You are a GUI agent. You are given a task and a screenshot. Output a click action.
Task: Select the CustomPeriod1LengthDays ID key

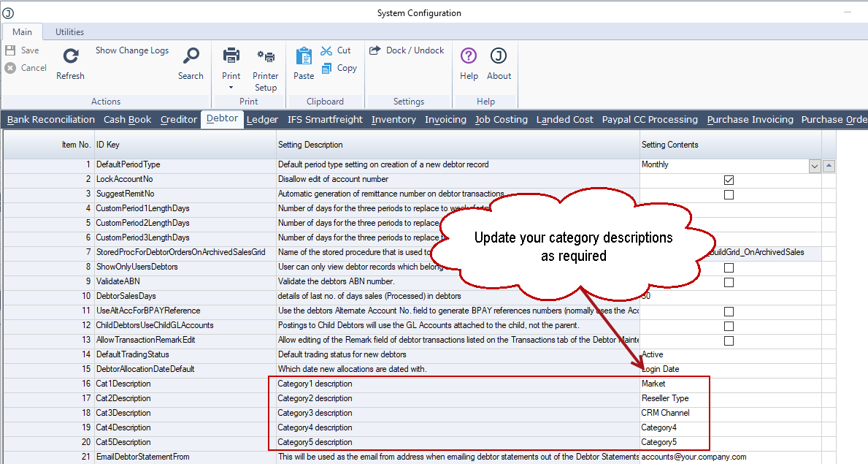point(143,208)
